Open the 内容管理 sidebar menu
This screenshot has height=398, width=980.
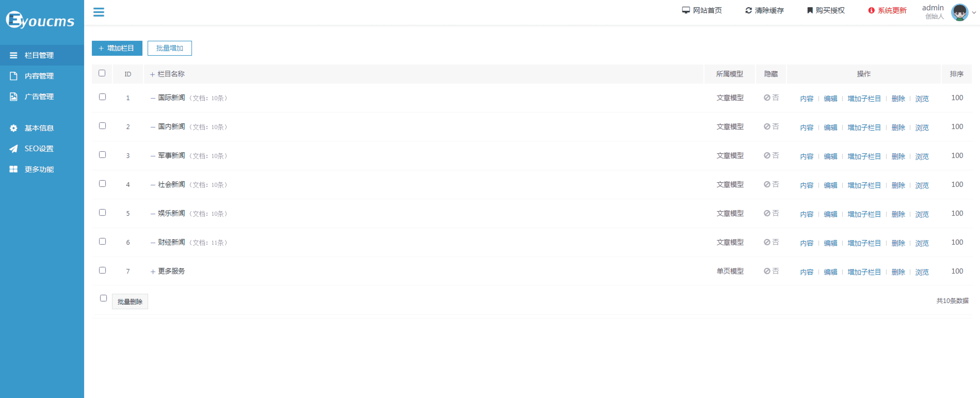coord(39,76)
